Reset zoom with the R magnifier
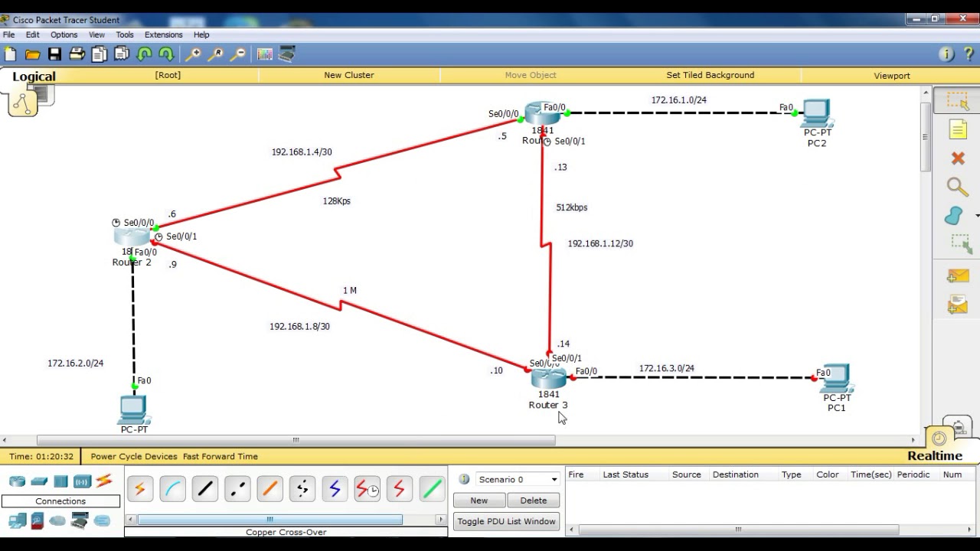This screenshot has width=980, height=551. 216,54
